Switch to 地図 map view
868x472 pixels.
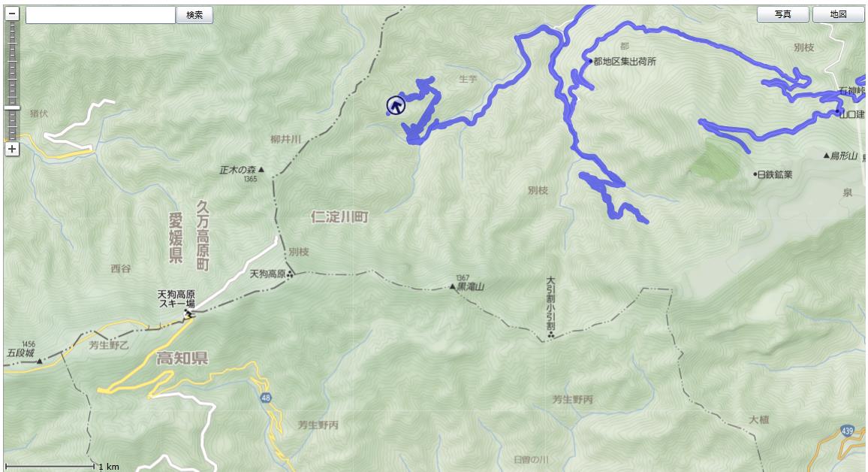tap(838, 14)
